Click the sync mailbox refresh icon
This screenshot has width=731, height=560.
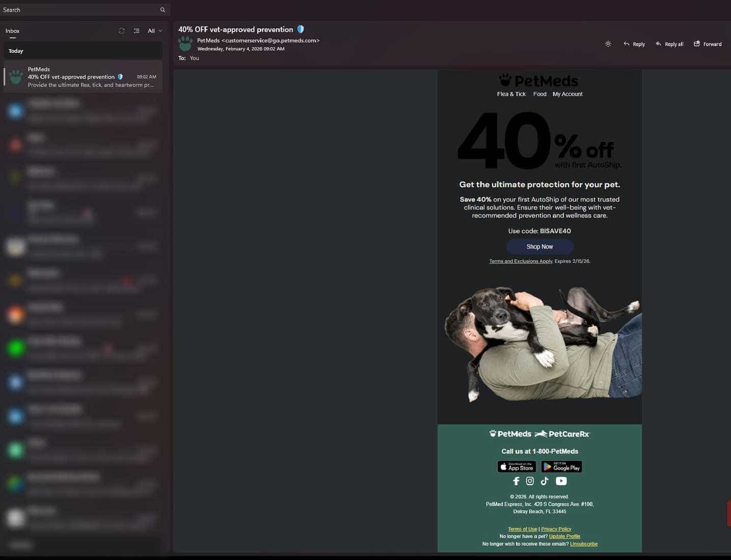[x=121, y=31]
